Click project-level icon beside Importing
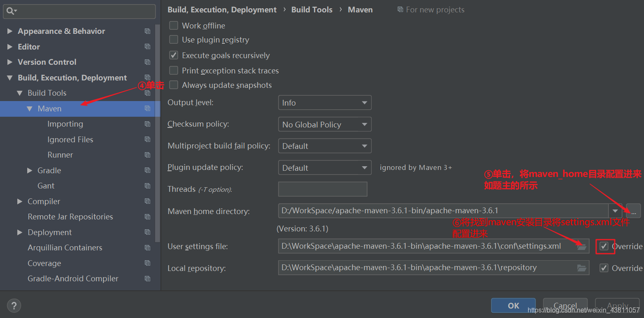Image resolution: width=644 pixels, height=318 pixels. pos(147,124)
